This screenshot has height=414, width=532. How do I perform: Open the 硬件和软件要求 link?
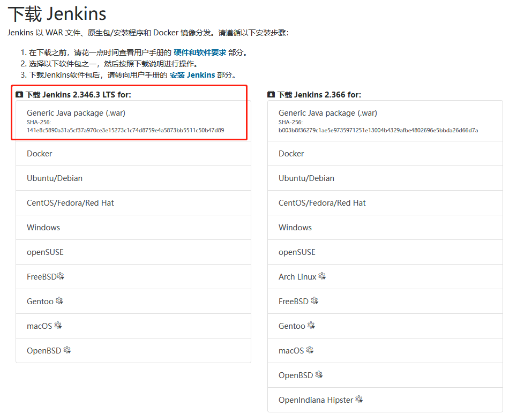point(200,52)
